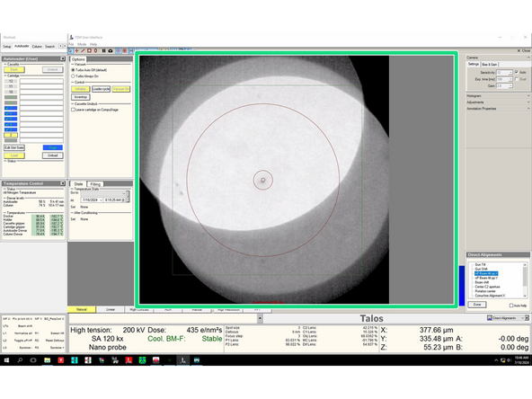This screenshot has width=532, height=399.
Task: Enable Auto help checkbox
Action: click(x=511, y=306)
